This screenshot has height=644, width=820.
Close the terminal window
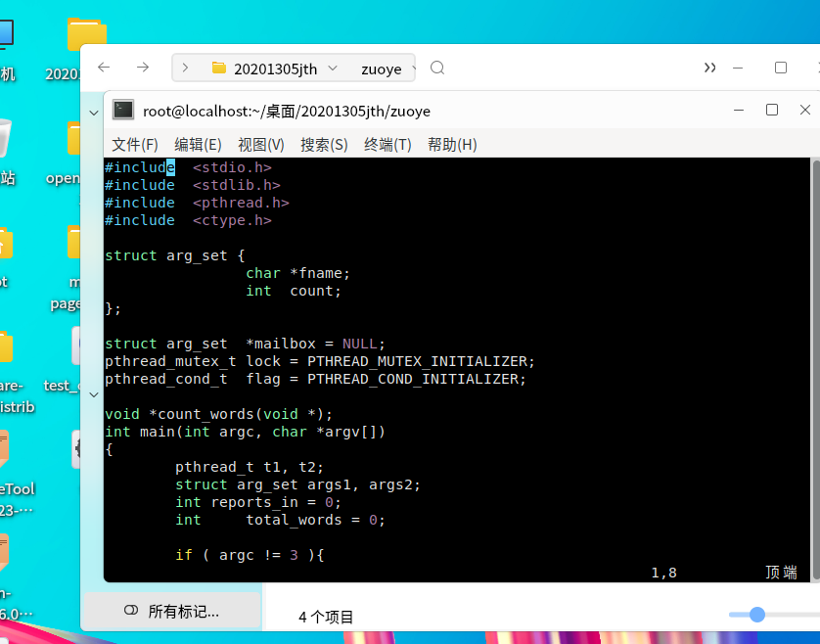click(805, 110)
